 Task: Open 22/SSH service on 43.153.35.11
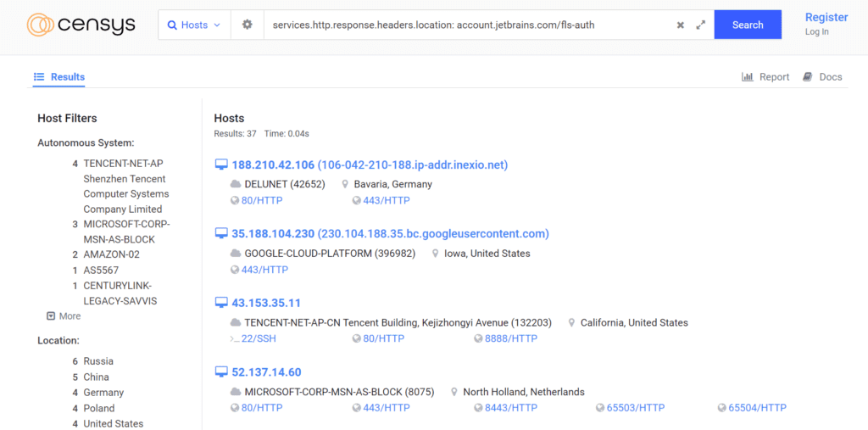click(259, 338)
